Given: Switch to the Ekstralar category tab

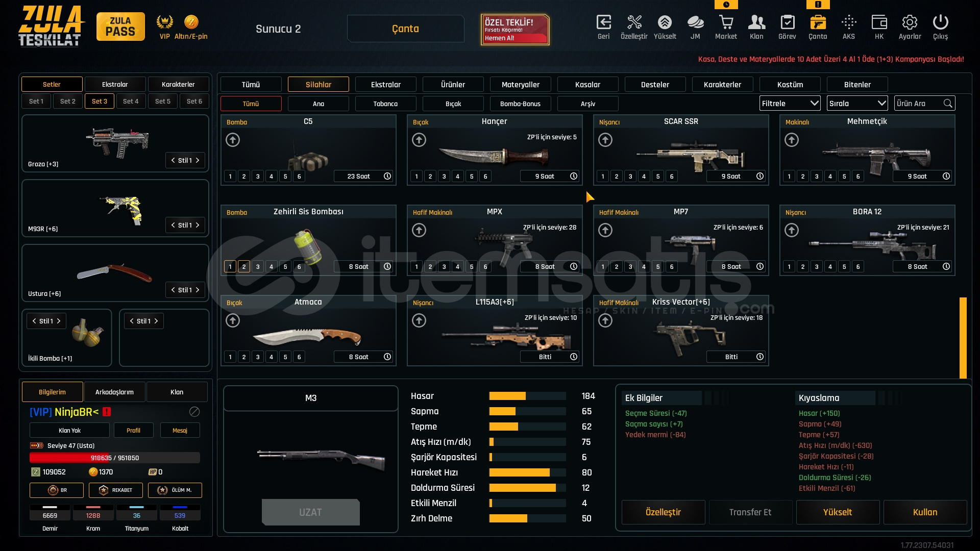Looking at the screenshot, I should coord(385,84).
